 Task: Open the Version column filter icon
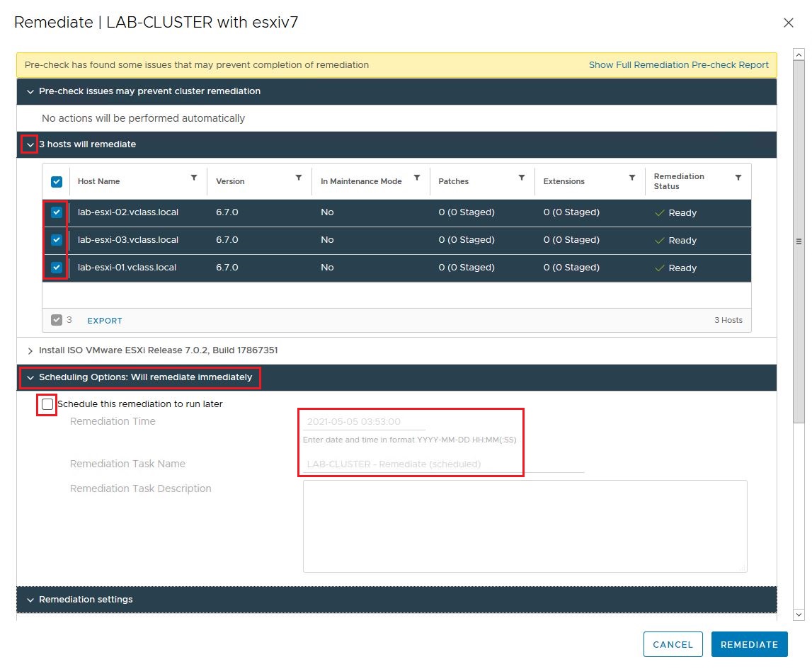click(x=298, y=178)
